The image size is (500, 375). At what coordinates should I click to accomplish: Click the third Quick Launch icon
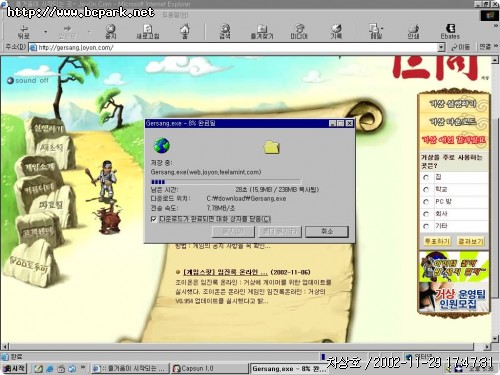[x=61, y=368]
